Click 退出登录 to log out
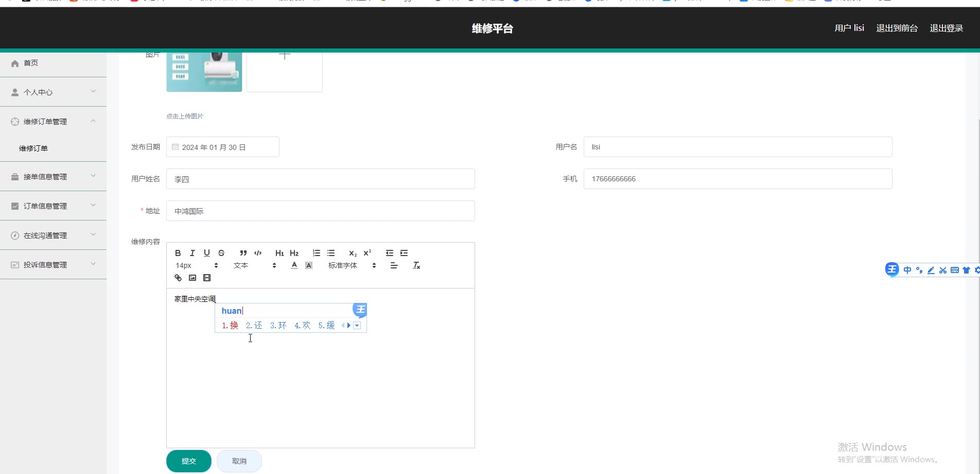The width and height of the screenshot is (980, 474). [947, 28]
